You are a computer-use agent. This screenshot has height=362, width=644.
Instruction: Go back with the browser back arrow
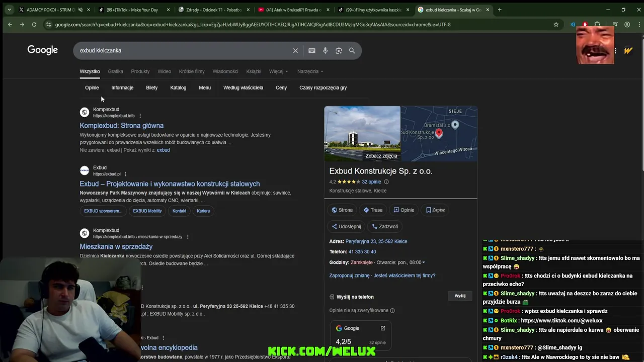pos(10,24)
